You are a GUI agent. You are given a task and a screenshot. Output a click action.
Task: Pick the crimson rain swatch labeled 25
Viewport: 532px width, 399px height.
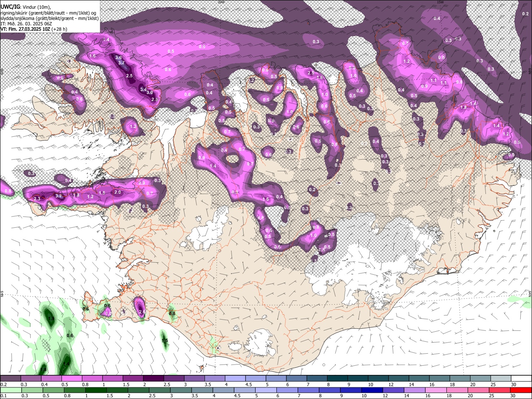pos(500,390)
